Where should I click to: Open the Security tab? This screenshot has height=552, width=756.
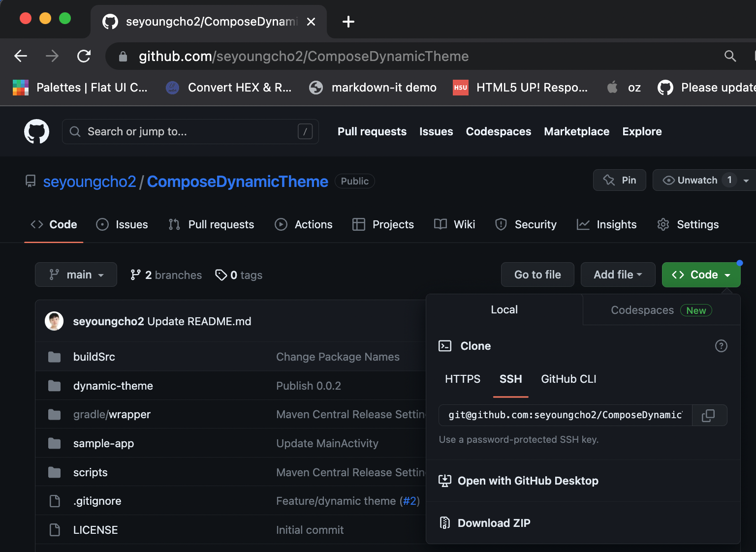[526, 224]
